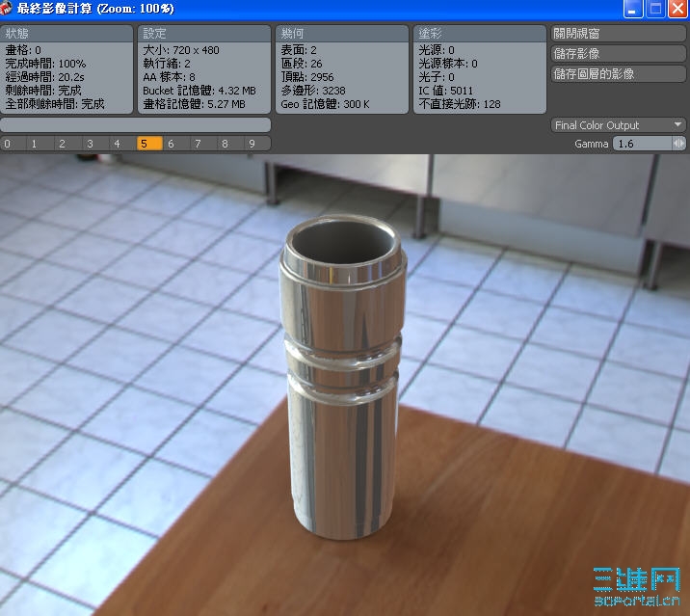Click the text 'Geo 記憶體: 300 K'
Screen dimensions: 690x616
coord(325,104)
